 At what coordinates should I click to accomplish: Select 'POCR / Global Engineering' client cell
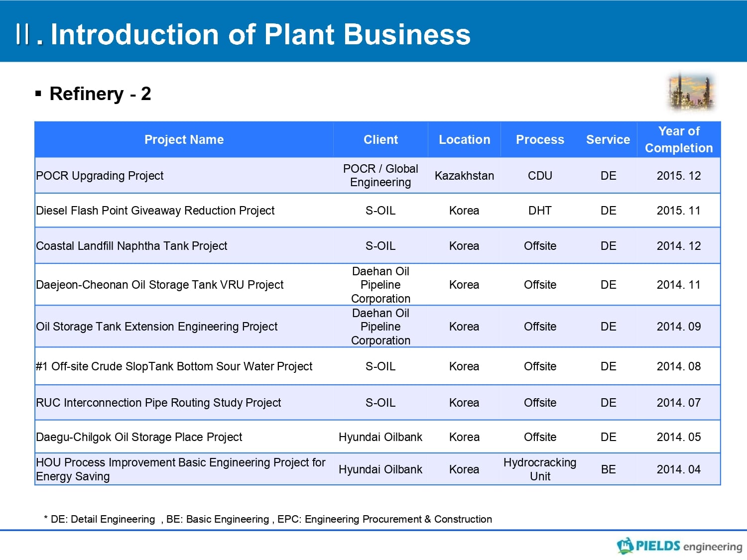[x=380, y=175]
